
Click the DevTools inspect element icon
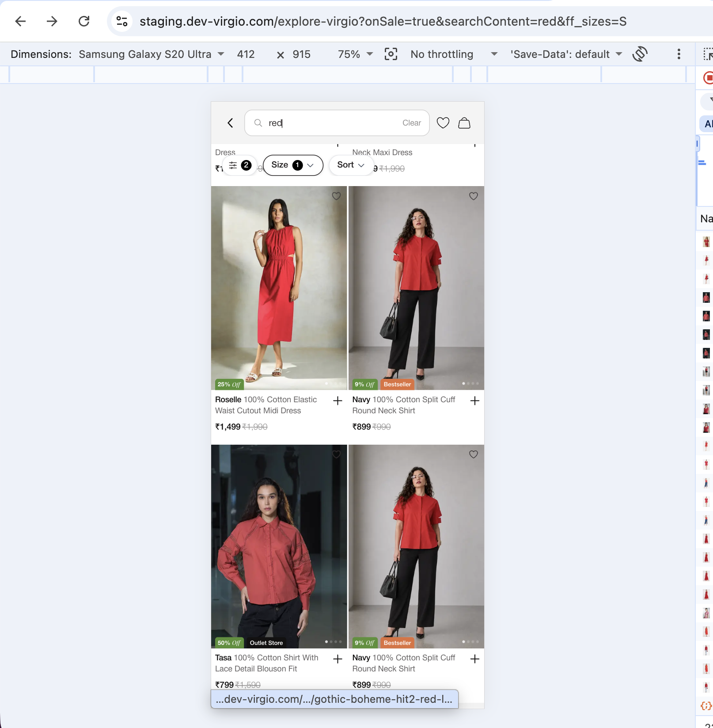point(708,54)
